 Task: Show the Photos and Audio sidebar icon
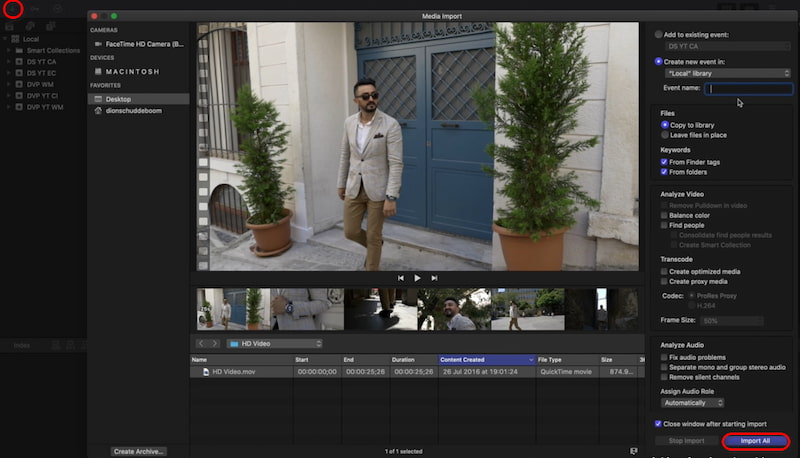[30, 27]
